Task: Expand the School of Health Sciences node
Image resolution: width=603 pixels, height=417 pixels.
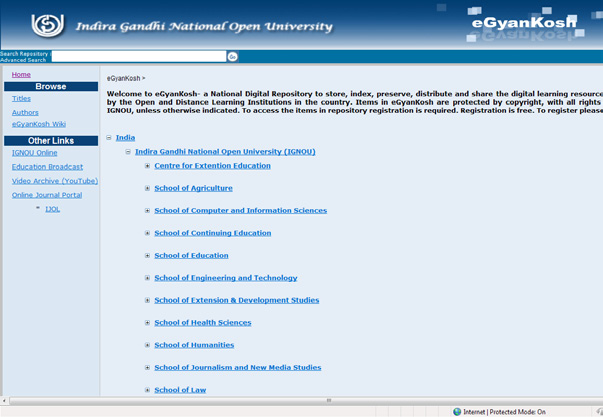Action: tap(147, 323)
